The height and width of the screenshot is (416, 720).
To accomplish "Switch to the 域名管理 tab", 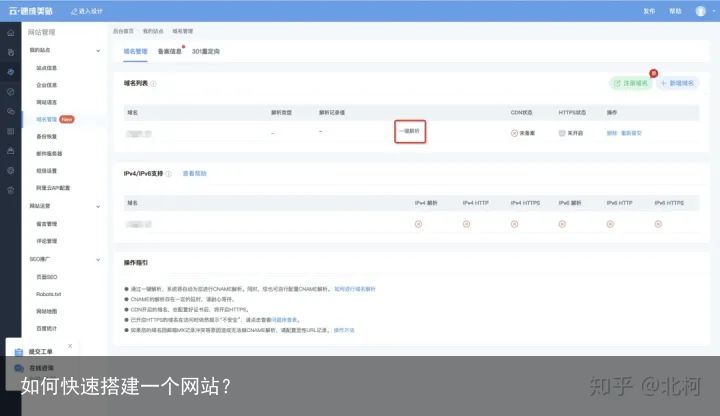I will pos(135,51).
